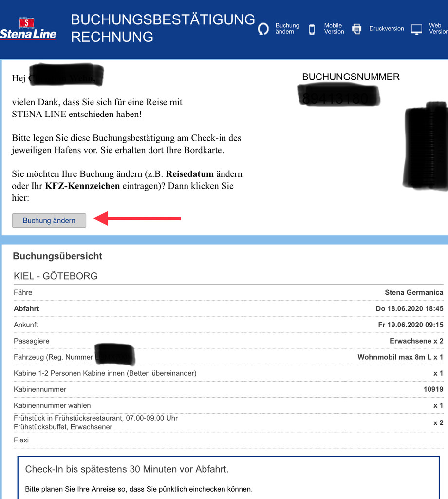
Task: Click the 'vielen Dank, dass Sie sich' paragraph
Action: tap(97, 108)
